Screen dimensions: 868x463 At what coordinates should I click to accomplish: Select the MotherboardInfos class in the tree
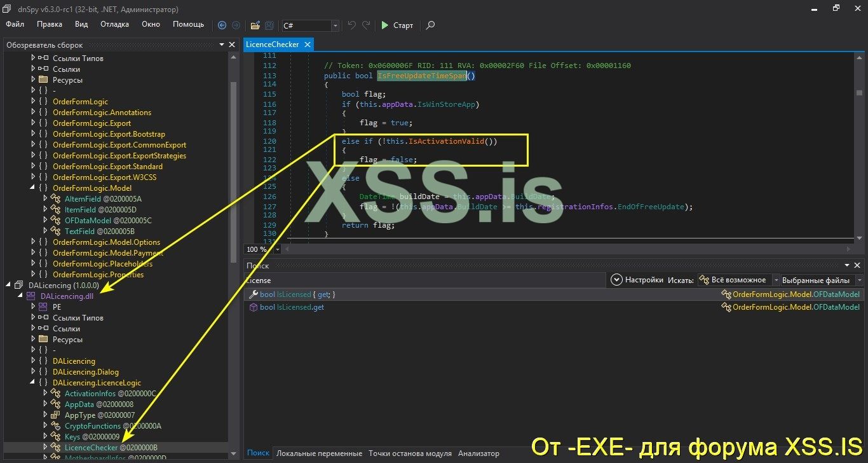click(x=115, y=458)
